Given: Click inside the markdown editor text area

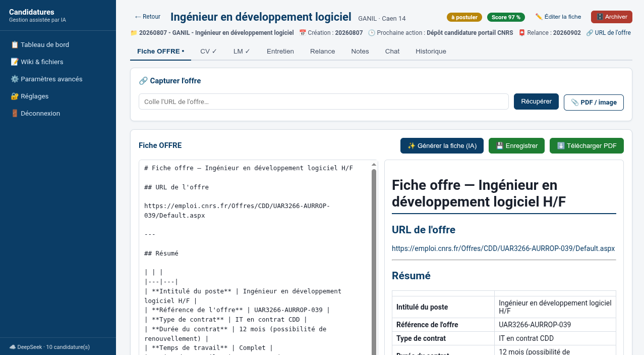Looking at the screenshot, I should point(255,258).
